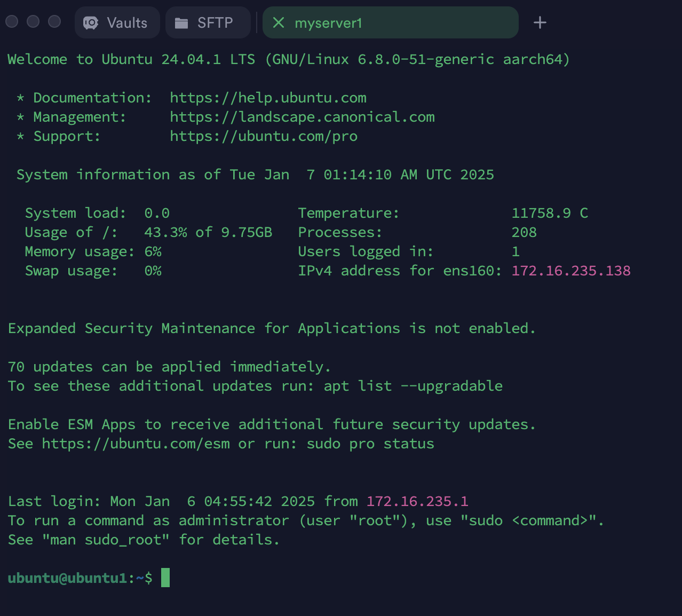Click the 'System load:' label
Screen dimensions: 682x616
[x=75, y=213]
